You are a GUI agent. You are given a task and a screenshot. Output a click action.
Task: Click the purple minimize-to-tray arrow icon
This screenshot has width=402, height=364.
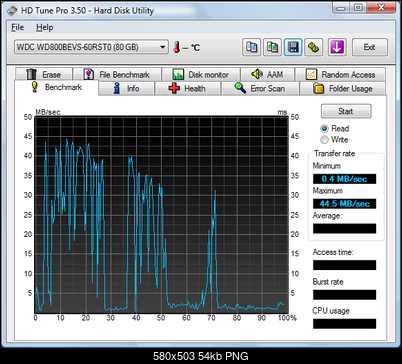[337, 47]
